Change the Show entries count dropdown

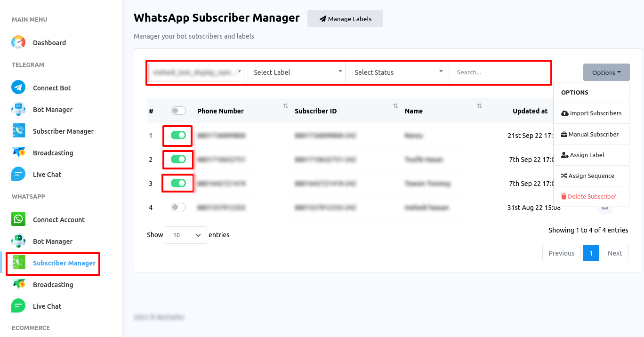[x=186, y=235]
